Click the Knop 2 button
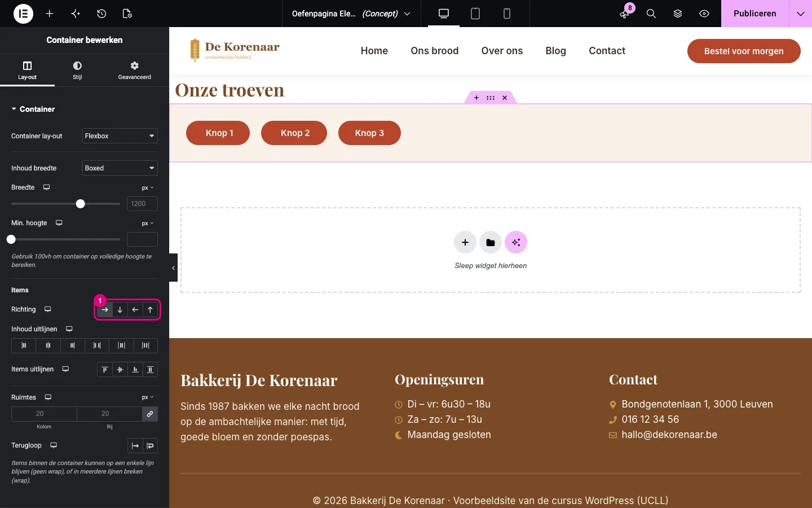This screenshot has height=508, width=812. click(x=294, y=133)
